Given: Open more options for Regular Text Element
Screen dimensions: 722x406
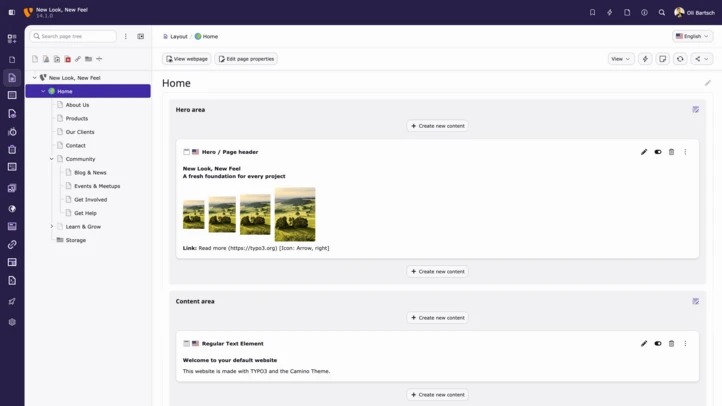Looking at the screenshot, I should pyautogui.click(x=685, y=343).
